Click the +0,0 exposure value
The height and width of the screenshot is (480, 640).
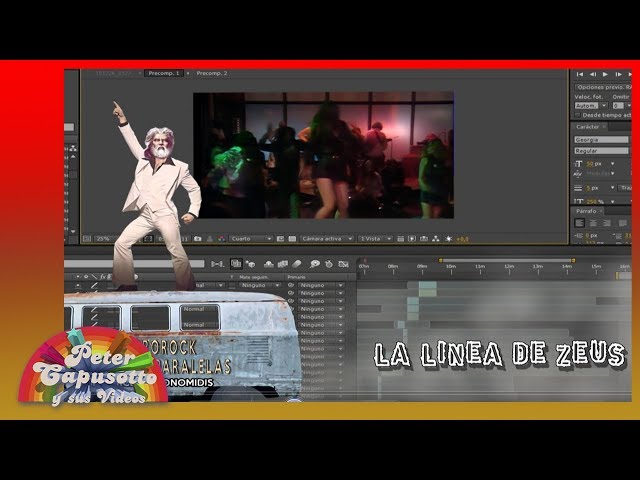pos(462,239)
